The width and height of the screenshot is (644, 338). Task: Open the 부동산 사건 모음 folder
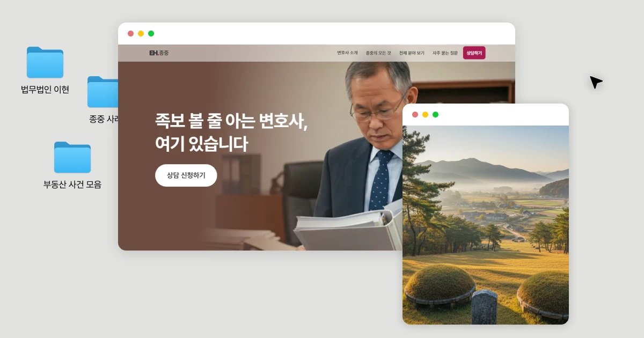72,157
